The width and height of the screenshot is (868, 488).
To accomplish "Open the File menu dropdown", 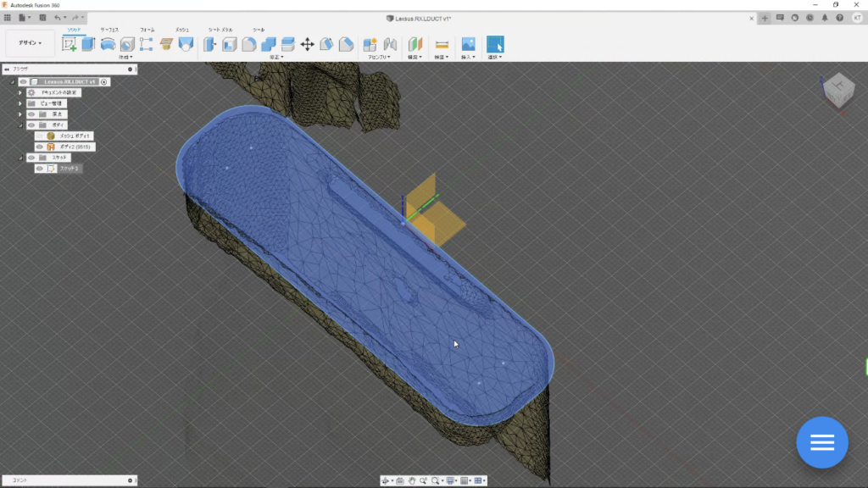I will 25,18.
